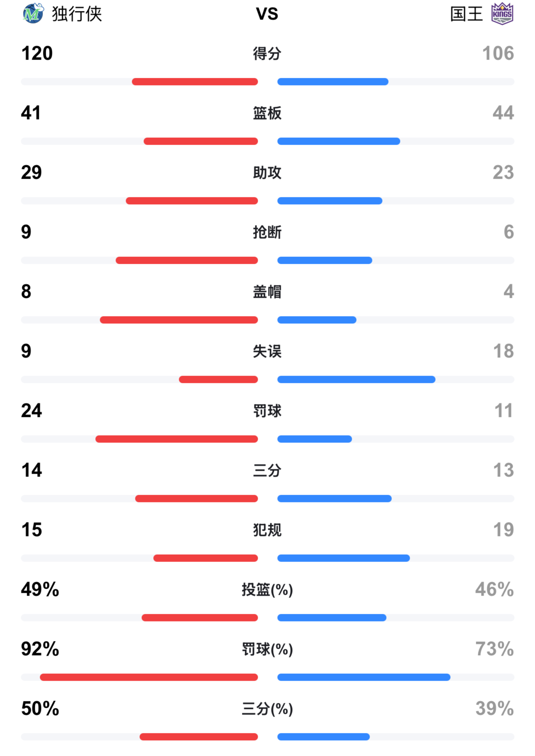
Task: Click the Sacramento Kings team logo
Action: [502, 14]
